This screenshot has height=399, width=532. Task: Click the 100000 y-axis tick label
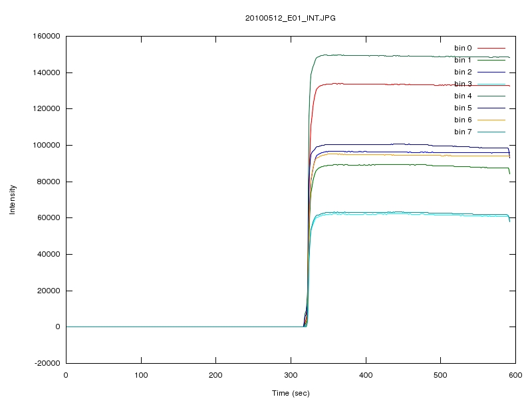pos(47,145)
